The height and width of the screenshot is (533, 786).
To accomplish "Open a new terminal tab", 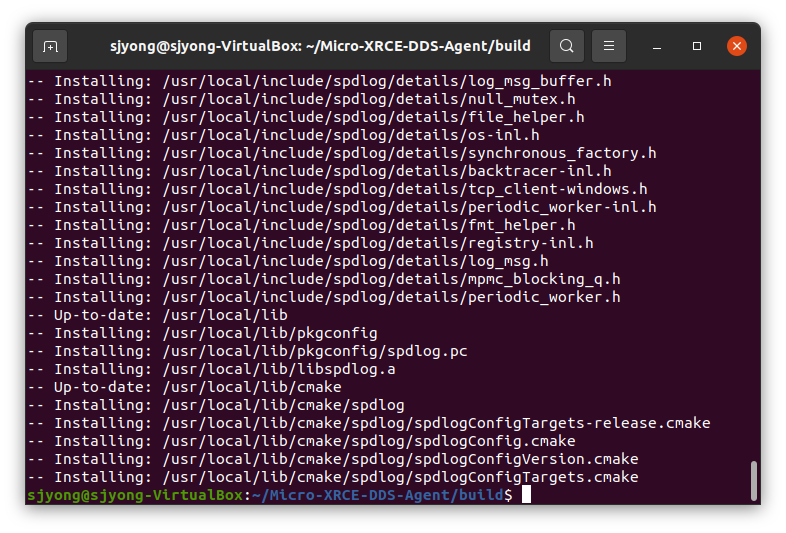I will point(50,46).
